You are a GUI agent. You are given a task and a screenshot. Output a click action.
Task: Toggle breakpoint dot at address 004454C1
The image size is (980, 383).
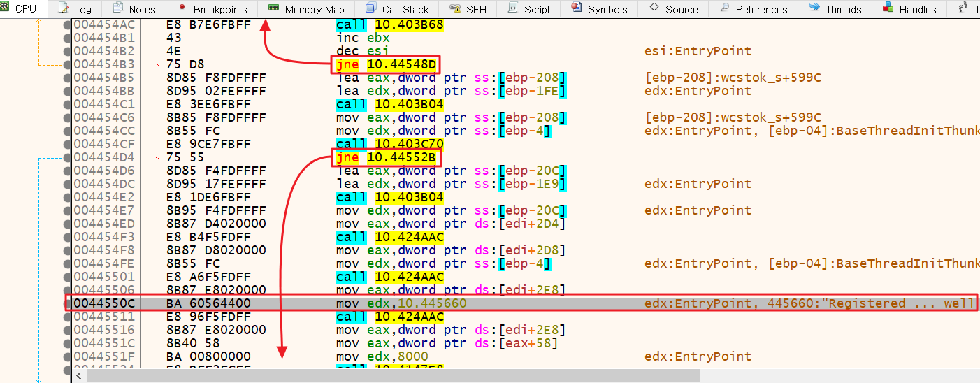click(x=67, y=104)
